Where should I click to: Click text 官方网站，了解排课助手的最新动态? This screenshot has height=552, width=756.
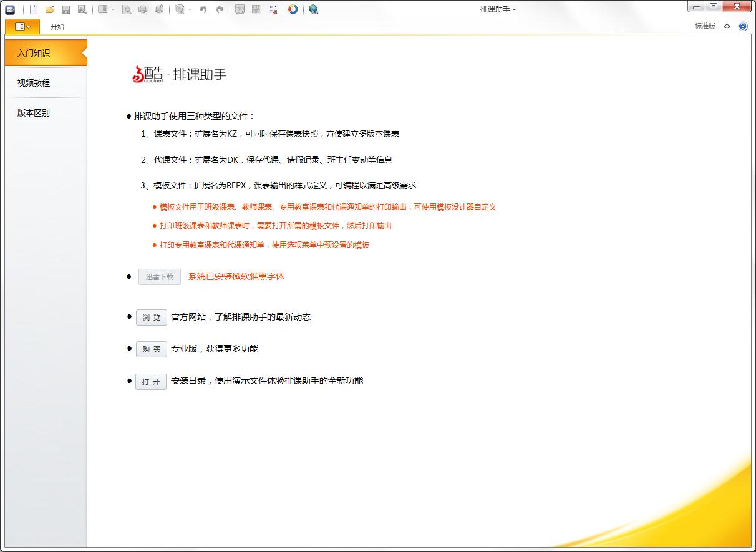tap(241, 317)
